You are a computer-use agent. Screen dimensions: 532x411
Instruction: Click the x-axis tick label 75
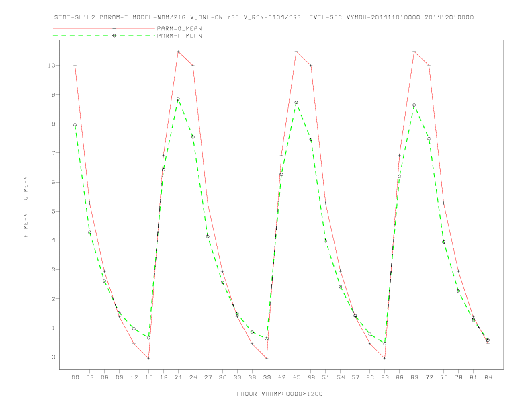444,377
